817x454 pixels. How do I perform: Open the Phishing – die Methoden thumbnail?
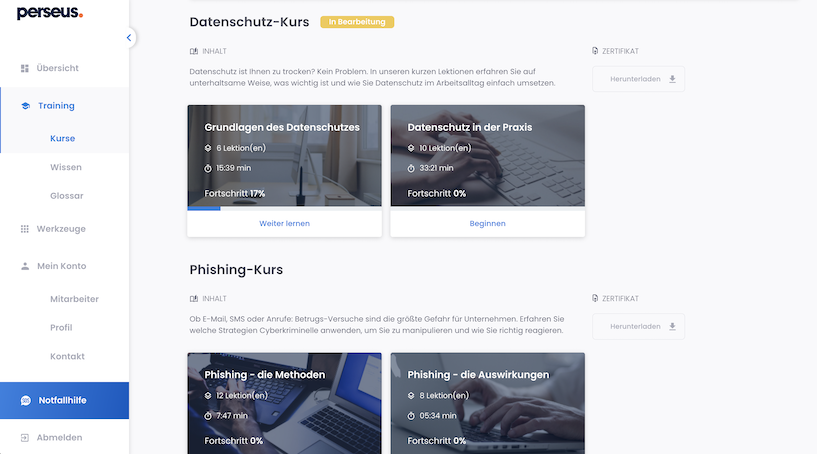point(284,403)
